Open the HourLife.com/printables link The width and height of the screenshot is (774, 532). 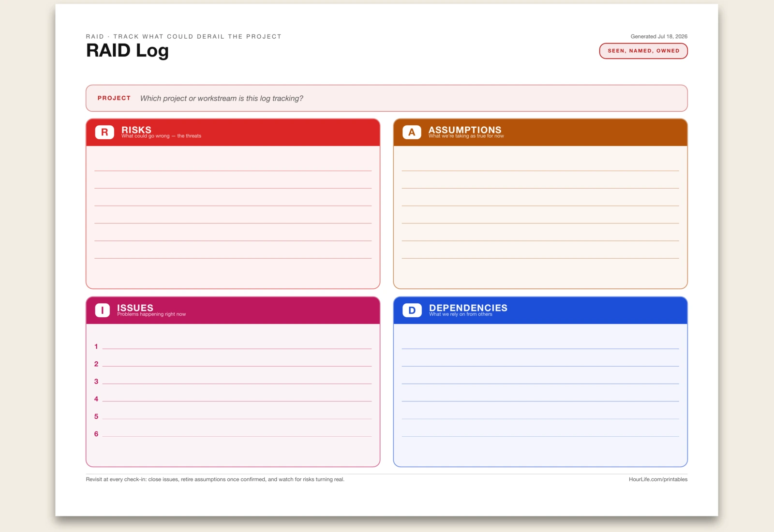[x=658, y=479]
